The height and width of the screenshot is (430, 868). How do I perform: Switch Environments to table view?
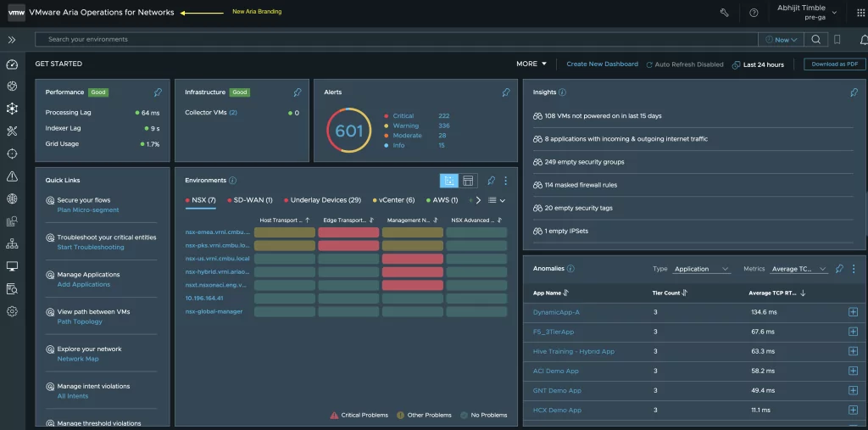pos(468,181)
